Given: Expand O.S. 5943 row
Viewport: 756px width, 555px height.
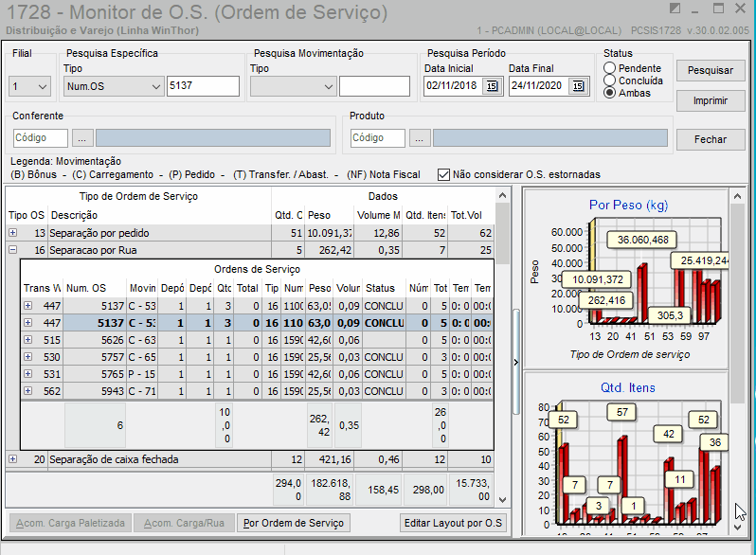Looking at the screenshot, I should pyautogui.click(x=28, y=390).
